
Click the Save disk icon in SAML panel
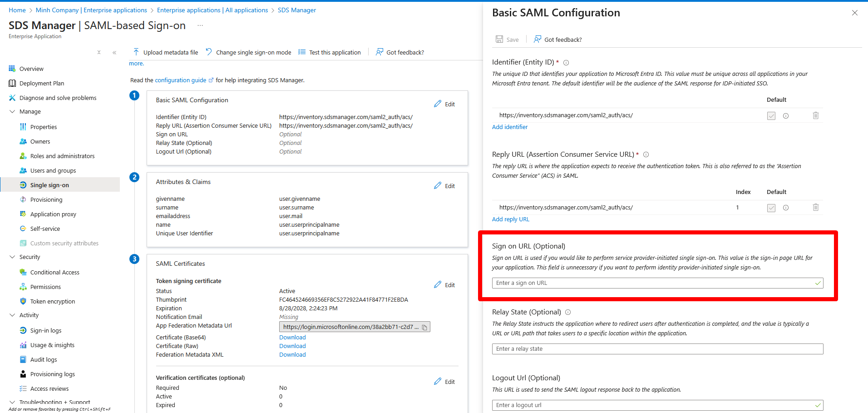tap(499, 40)
